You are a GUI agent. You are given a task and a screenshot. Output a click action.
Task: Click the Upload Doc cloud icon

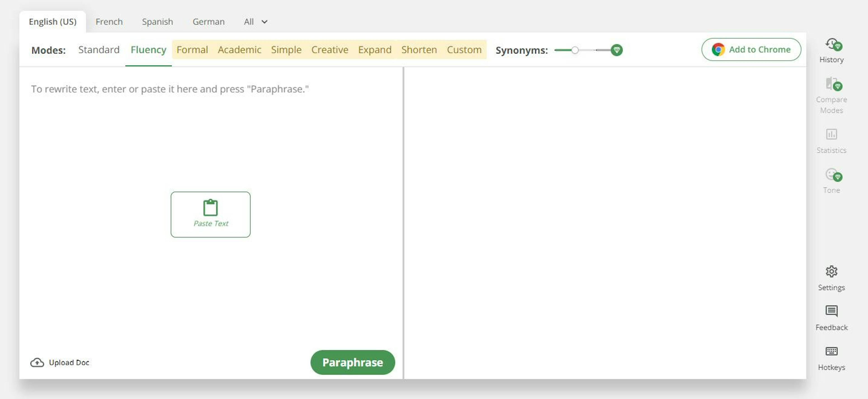point(36,362)
